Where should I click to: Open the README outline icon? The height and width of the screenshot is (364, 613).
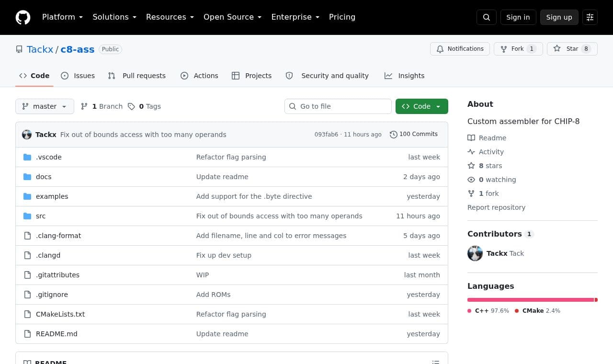tap(436, 362)
